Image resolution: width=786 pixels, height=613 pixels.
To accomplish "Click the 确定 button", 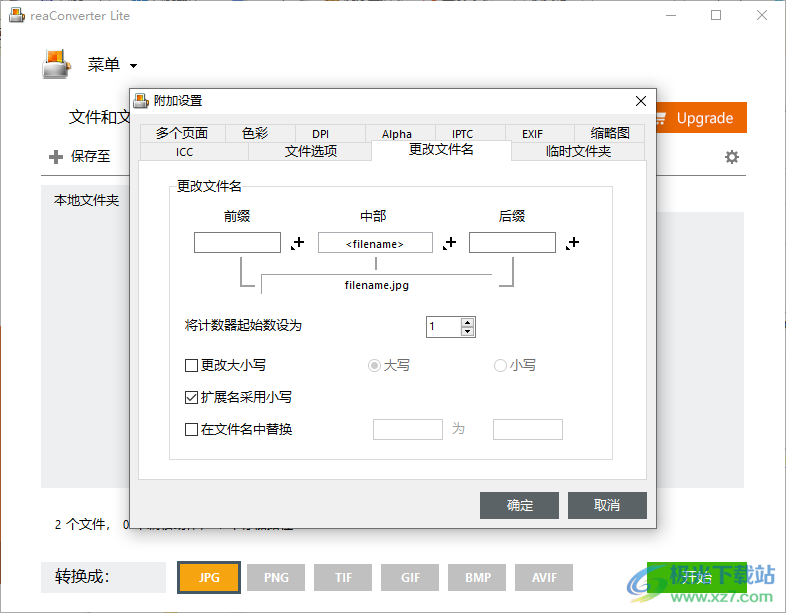I will click(x=519, y=505).
